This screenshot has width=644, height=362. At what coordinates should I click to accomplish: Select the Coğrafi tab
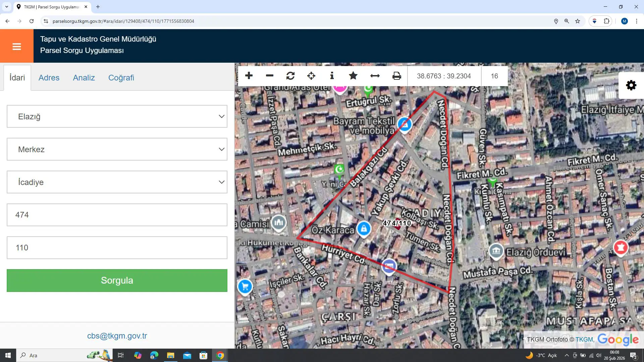[x=121, y=78]
